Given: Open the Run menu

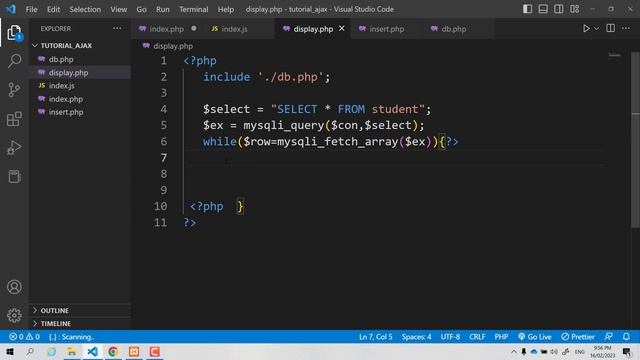Looking at the screenshot, I should (163, 9).
